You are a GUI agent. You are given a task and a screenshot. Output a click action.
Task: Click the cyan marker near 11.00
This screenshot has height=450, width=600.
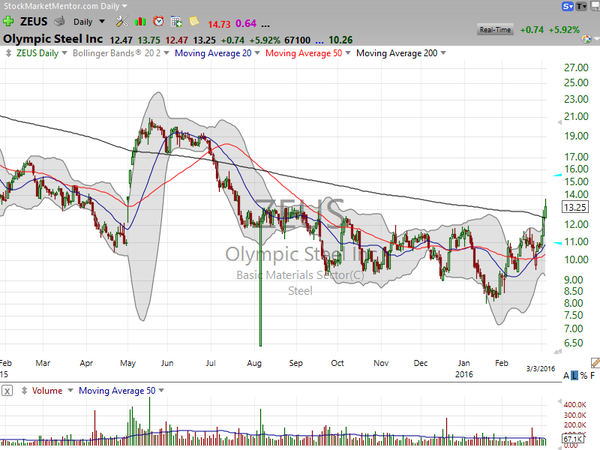(x=558, y=243)
